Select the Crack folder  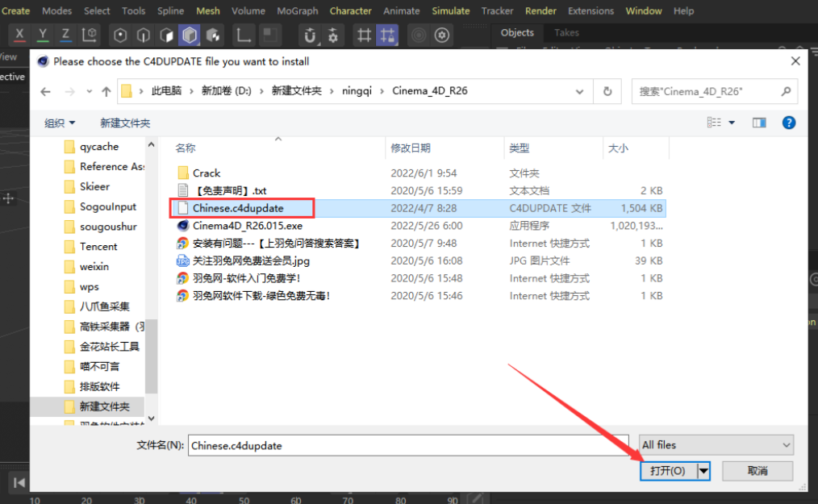[x=207, y=173]
